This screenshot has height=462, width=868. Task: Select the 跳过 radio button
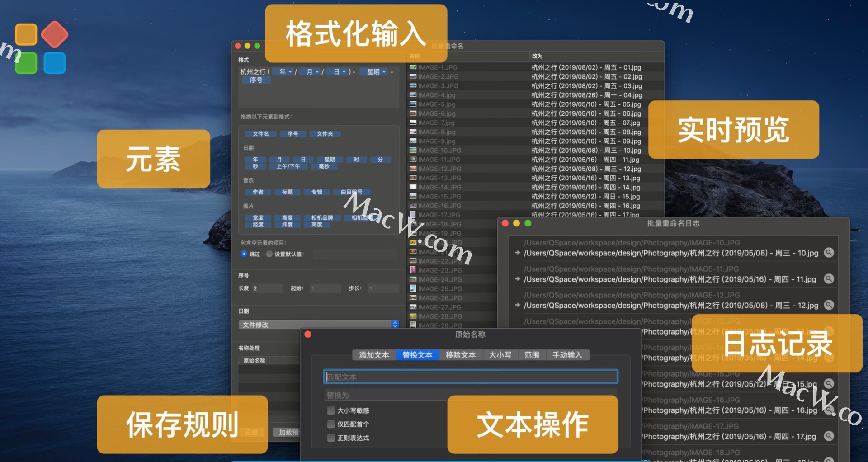point(244,254)
